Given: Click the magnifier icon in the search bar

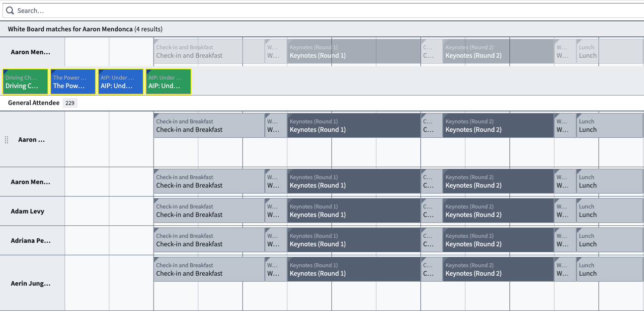Looking at the screenshot, I should pyautogui.click(x=10, y=10).
